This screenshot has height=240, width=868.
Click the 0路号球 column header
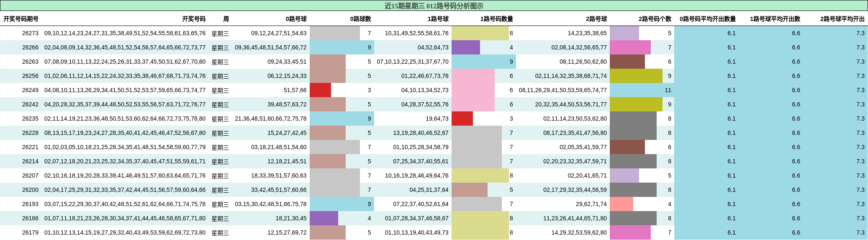click(x=296, y=19)
